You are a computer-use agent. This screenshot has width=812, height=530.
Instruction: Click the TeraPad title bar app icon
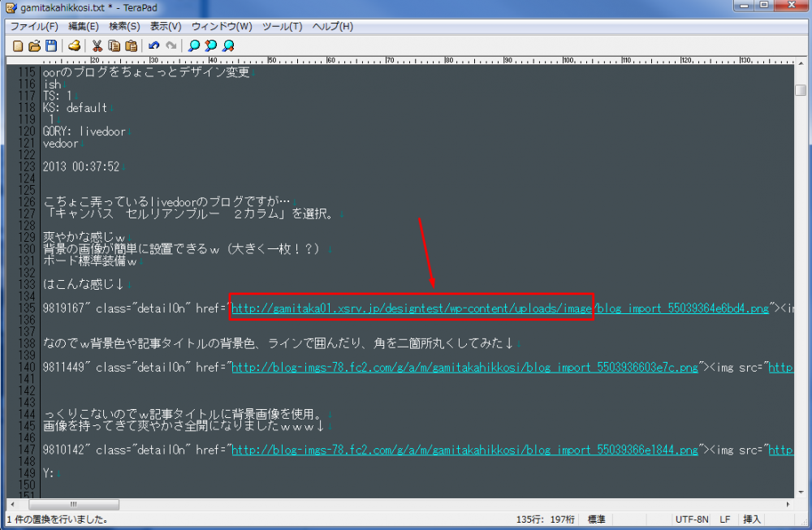pyautogui.click(x=11, y=8)
